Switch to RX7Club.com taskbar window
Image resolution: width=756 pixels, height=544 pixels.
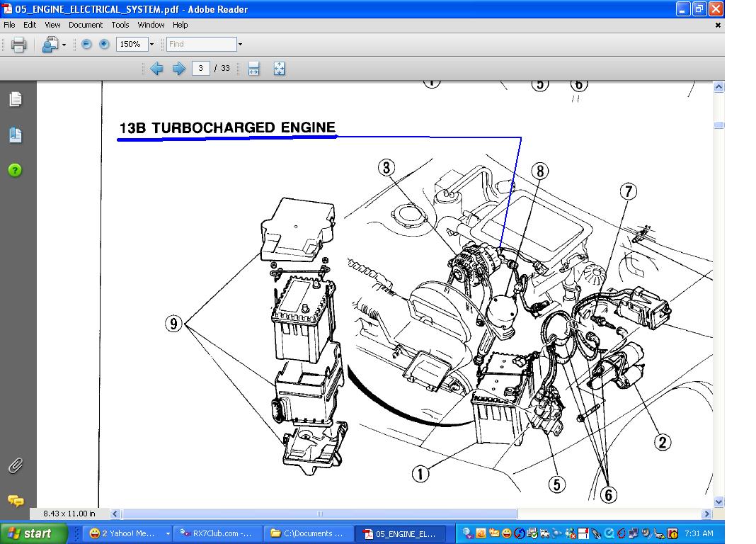pyautogui.click(x=217, y=533)
